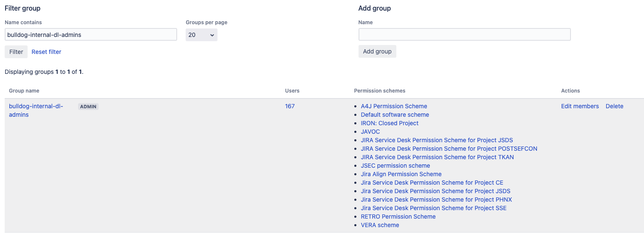Open A4J Permission Scheme
Image resolution: width=644 pixels, height=239 pixels.
394,106
